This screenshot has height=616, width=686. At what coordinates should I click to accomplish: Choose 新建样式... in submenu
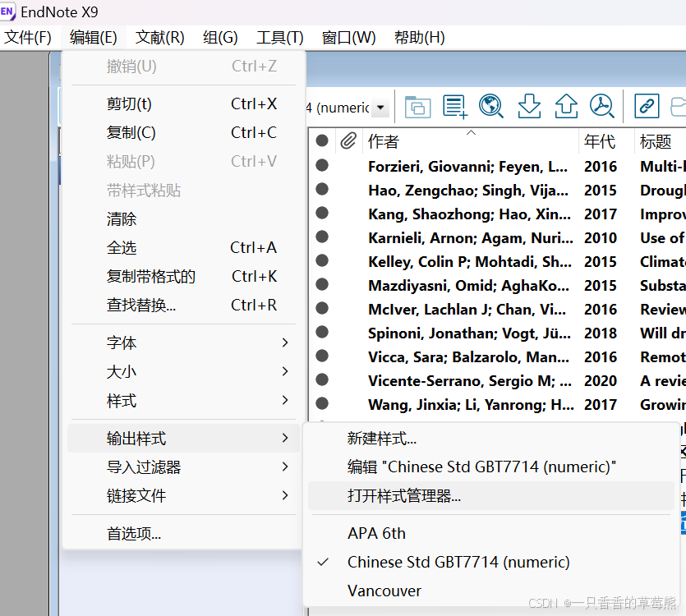[x=490, y=438]
